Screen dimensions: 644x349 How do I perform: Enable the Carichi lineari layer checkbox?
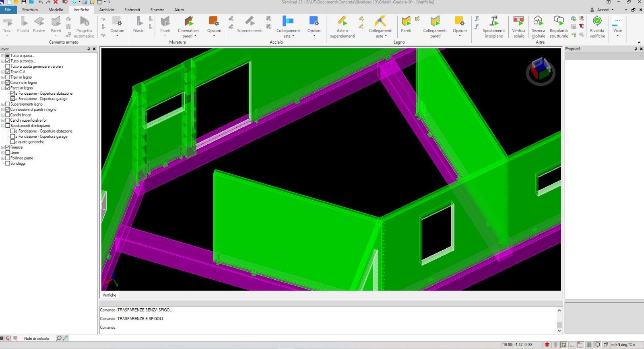8,115
